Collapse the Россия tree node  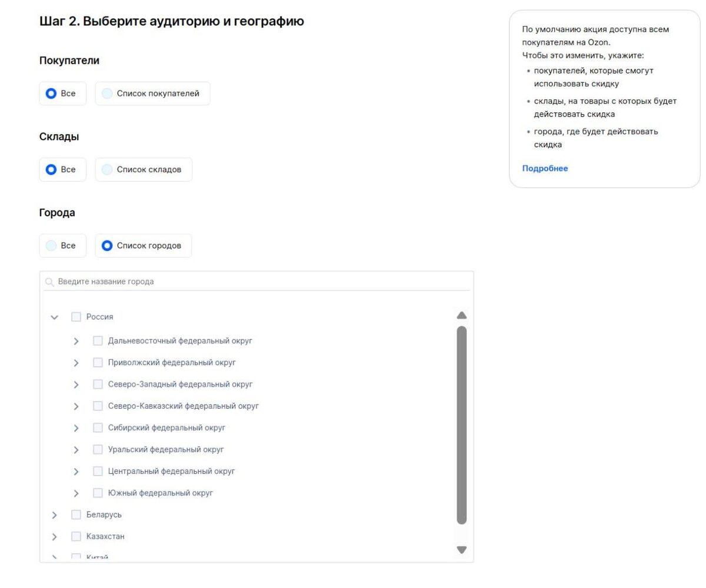click(x=55, y=318)
